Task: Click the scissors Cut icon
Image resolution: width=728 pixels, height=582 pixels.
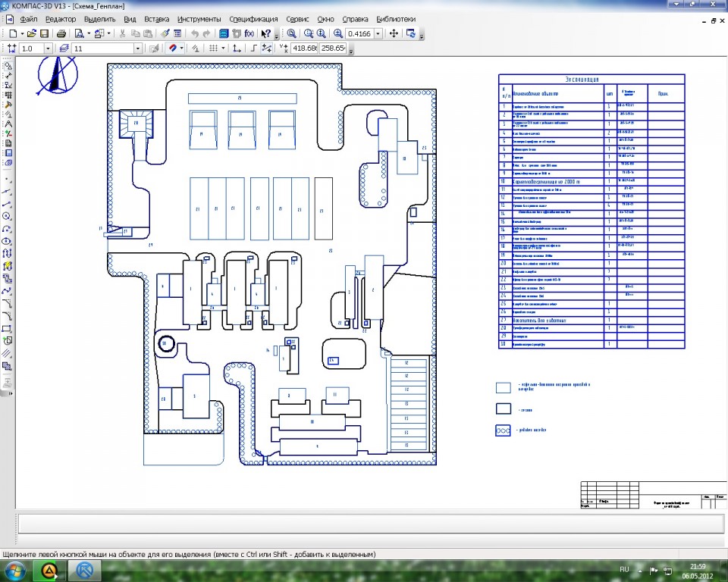Action: click(123, 33)
